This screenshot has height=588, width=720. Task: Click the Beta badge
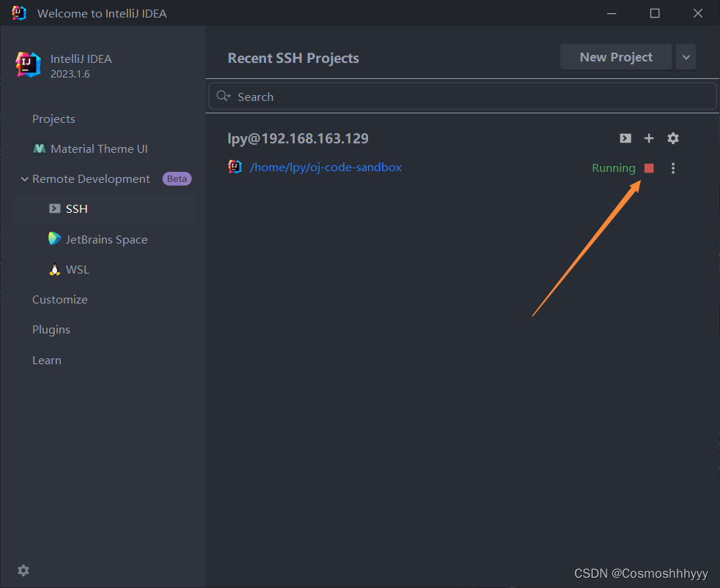177,179
